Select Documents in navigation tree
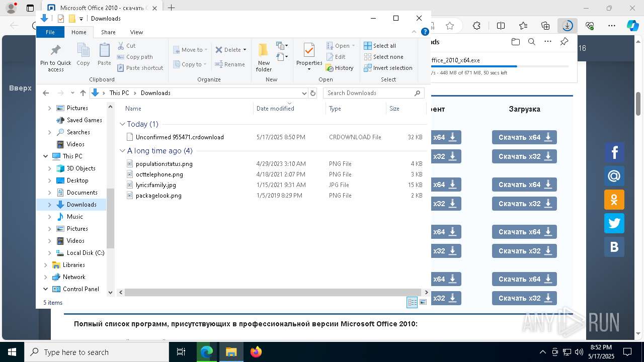The height and width of the screenshot is (362, 644). pos(82,193)
